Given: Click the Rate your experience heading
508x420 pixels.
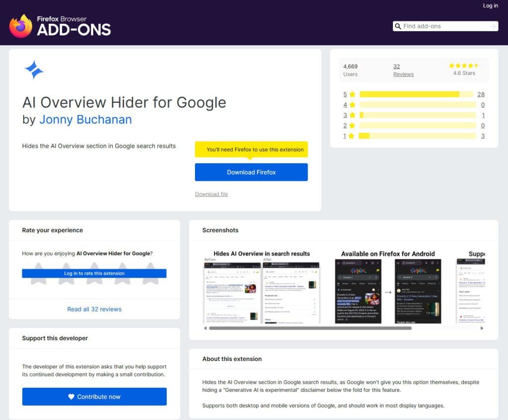Looking at the screenshot, I should click(x=53, y=230).
